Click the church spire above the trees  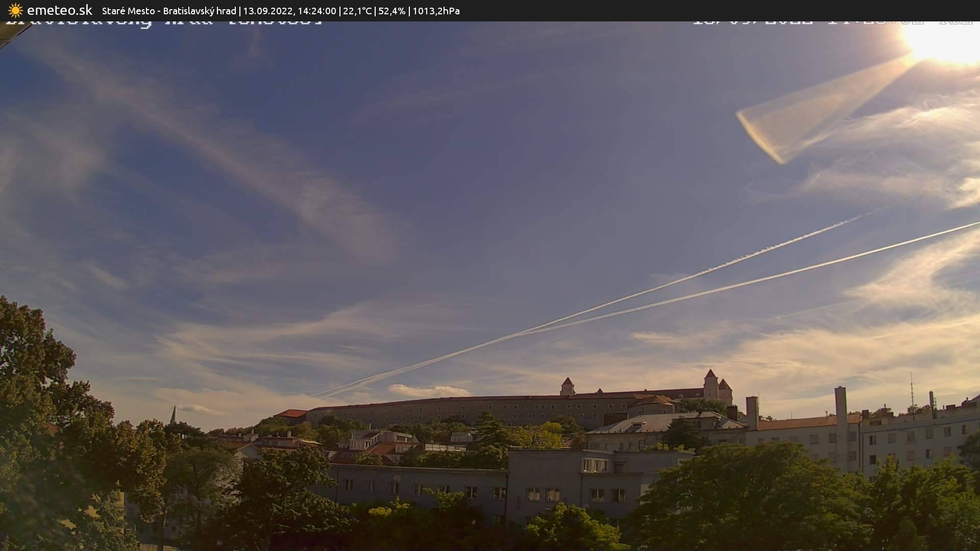pyautogui.click(x=174, y=414)
